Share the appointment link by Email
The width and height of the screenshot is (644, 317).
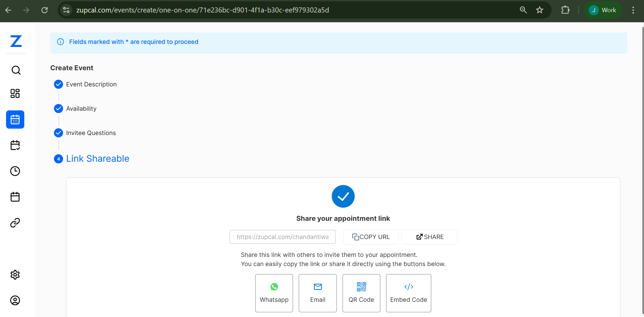tap(317, 293)
